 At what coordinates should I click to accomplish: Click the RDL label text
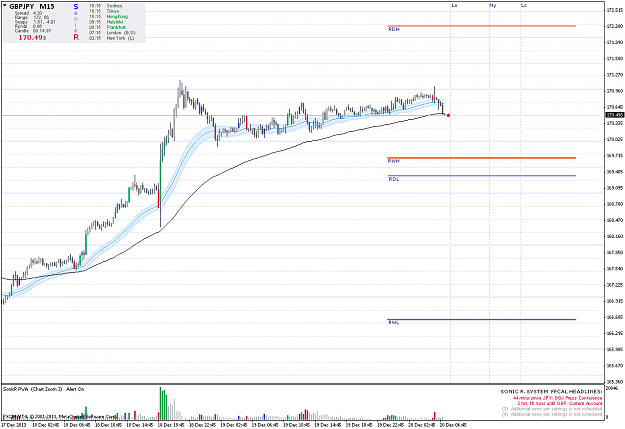pos(394,179)
